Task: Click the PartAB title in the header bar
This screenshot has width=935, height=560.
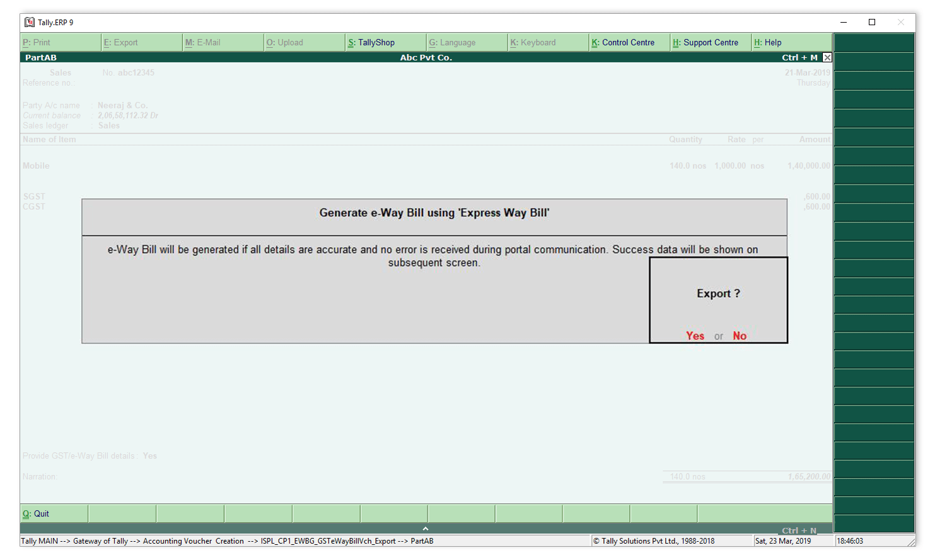Action: point(41,57)
